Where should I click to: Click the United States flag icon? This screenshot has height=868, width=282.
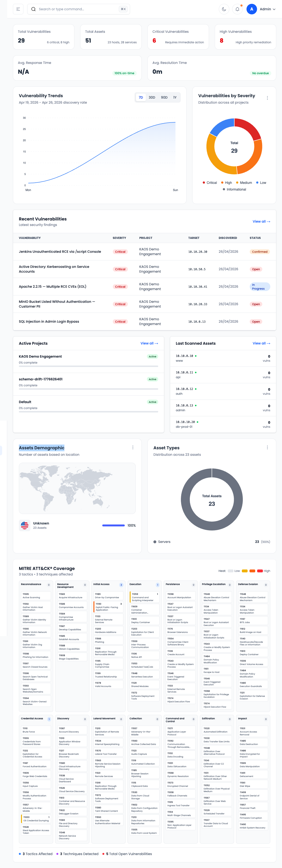[25, 525]
